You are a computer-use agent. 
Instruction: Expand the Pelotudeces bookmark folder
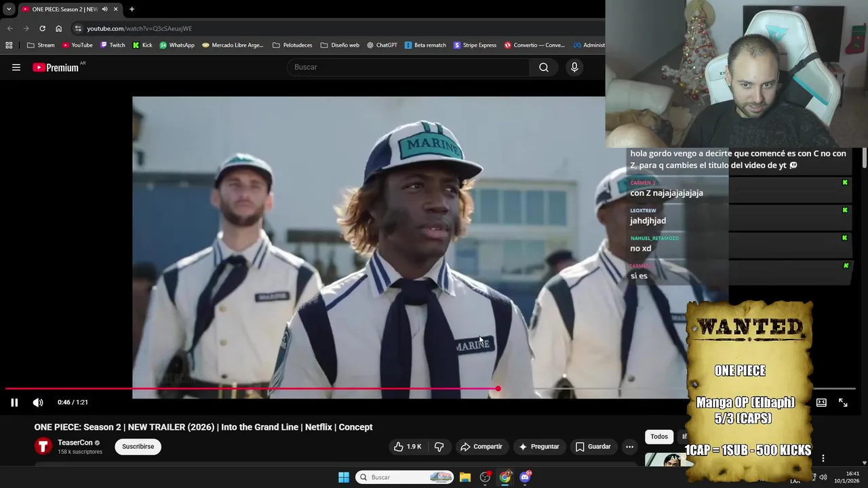292,45
